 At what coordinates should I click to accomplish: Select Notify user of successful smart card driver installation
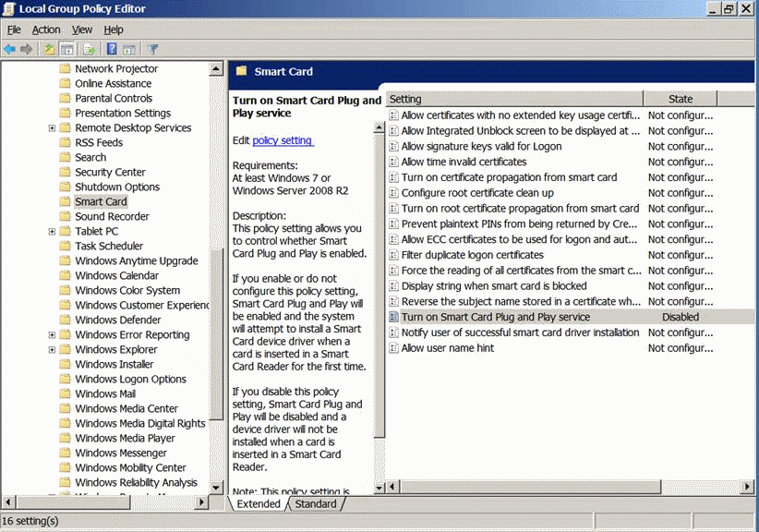(520, 332)
